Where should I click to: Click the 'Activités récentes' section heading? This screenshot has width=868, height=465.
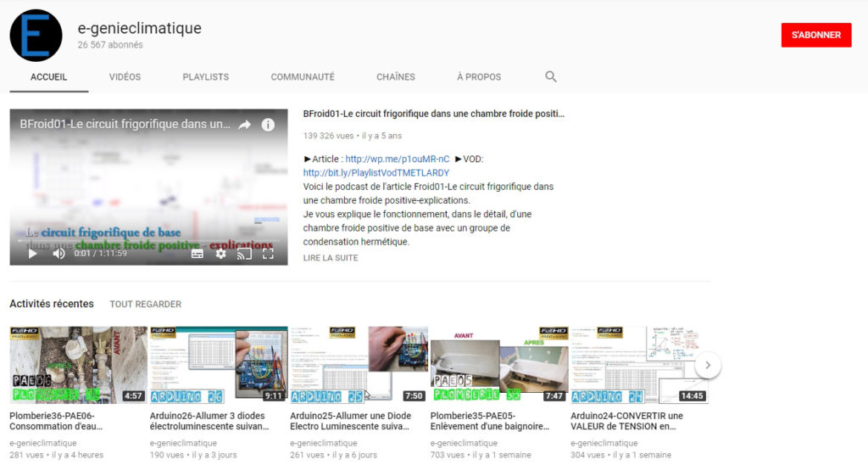click(52, 304)
